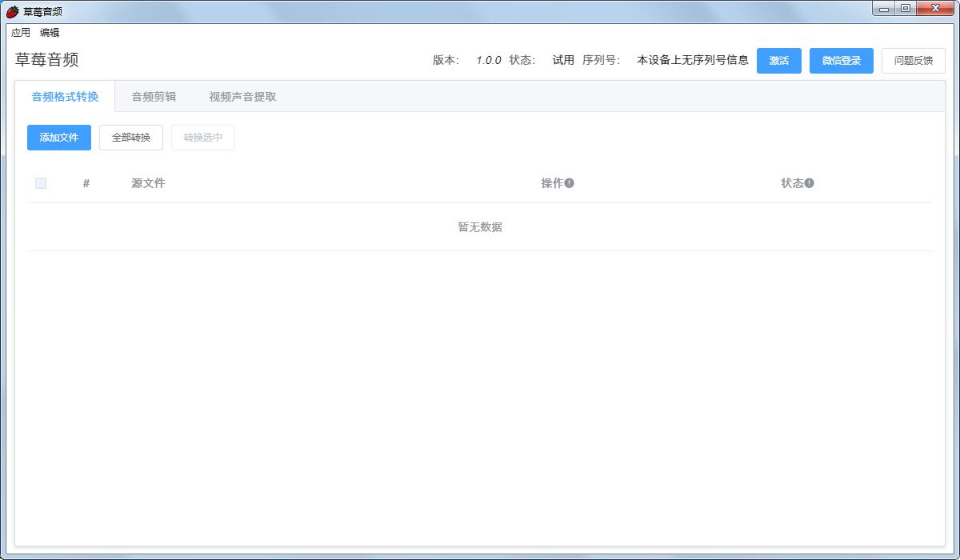Click the 本设备上无序列号信息 text
The image size is (960, 560).
[x=693, y=60]
